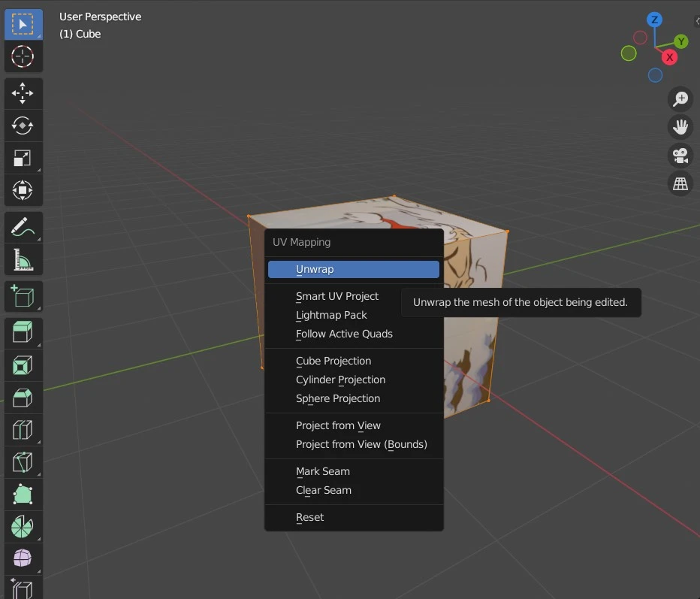Click the zoom magnifier viewport button
Image resolution: width=700 pixels, height=599 pixels.
coord(680,98)
